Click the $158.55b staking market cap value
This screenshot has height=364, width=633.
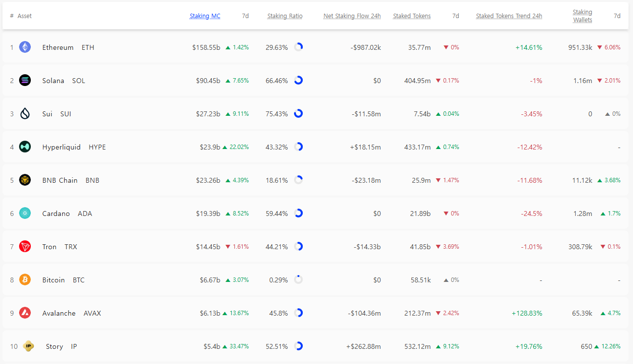click(x=206, y=47)
